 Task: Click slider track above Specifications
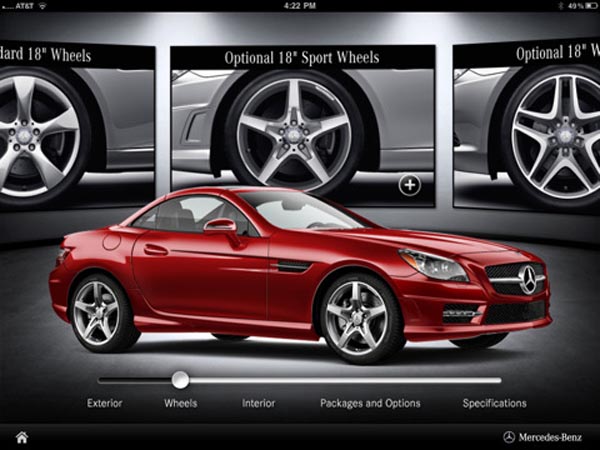pos(494,380)
